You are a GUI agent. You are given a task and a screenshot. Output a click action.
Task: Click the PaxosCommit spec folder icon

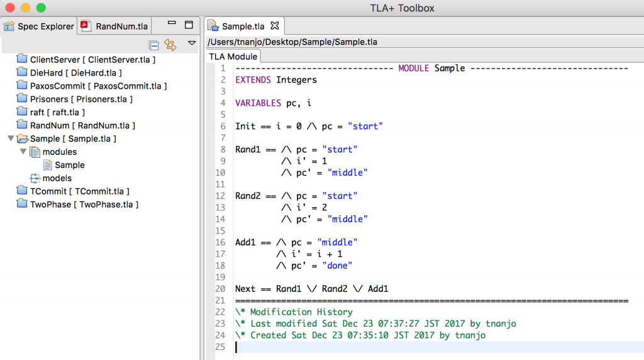(22, 85)
